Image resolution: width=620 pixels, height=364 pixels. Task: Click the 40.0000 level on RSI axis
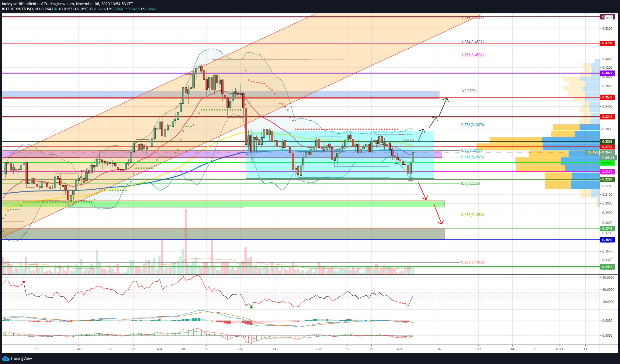(x=608, y=302)
